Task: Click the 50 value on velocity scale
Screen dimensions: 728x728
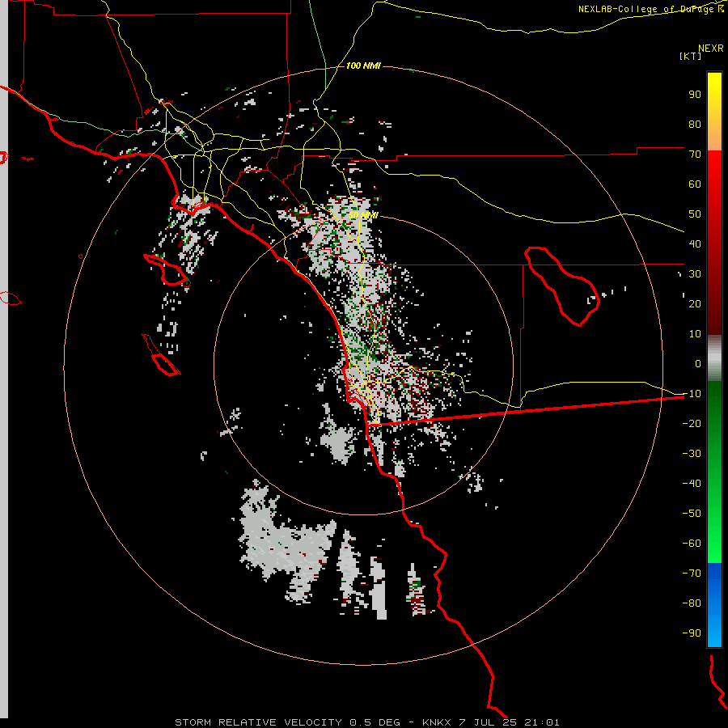Action: [x=695, y=214]
